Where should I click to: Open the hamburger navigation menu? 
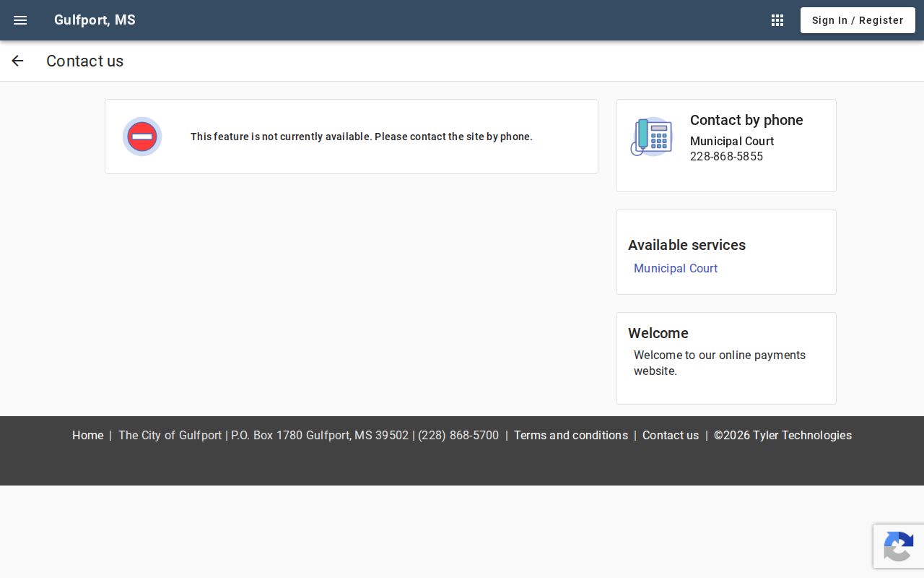click(20, 20)
